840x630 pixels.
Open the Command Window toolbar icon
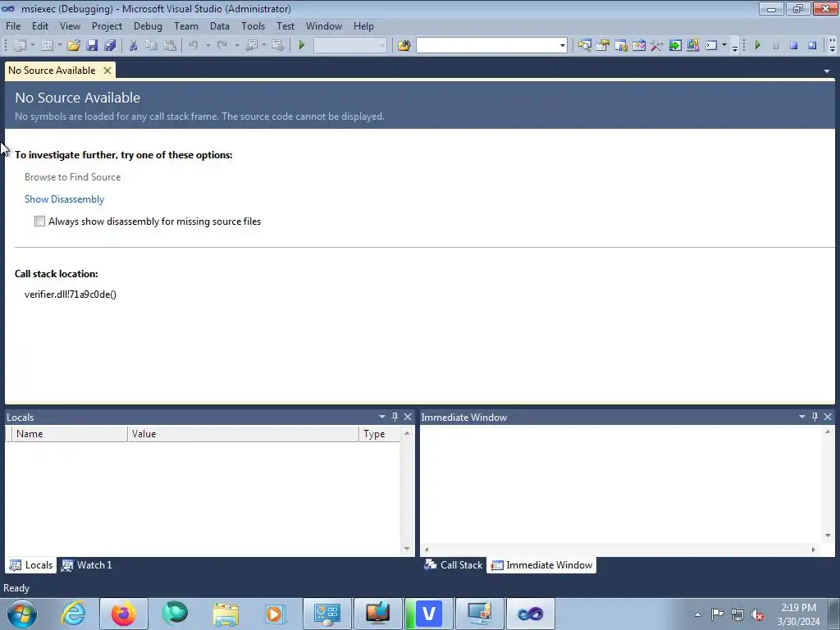[711, 46]
